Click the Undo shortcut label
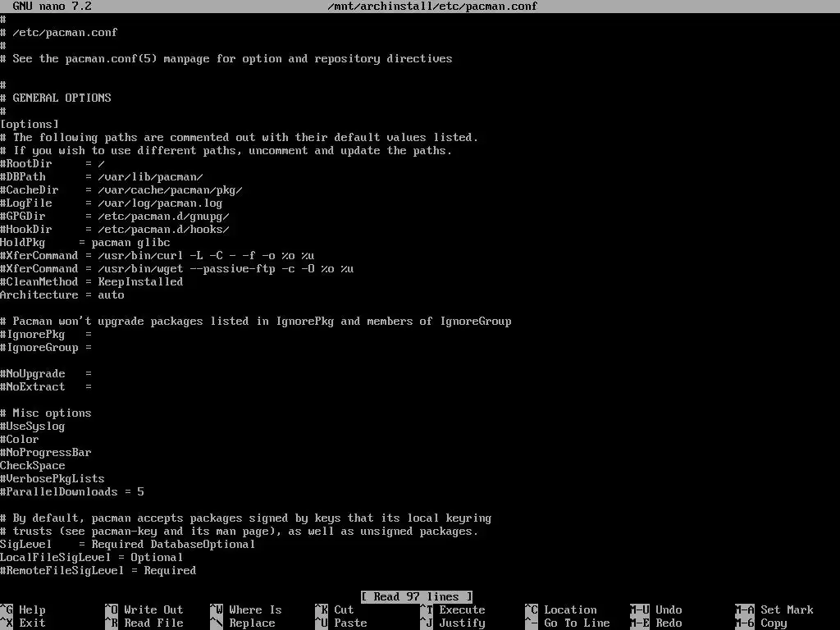The width and height of the screenshot is (840, 630). tap(656, 609)
